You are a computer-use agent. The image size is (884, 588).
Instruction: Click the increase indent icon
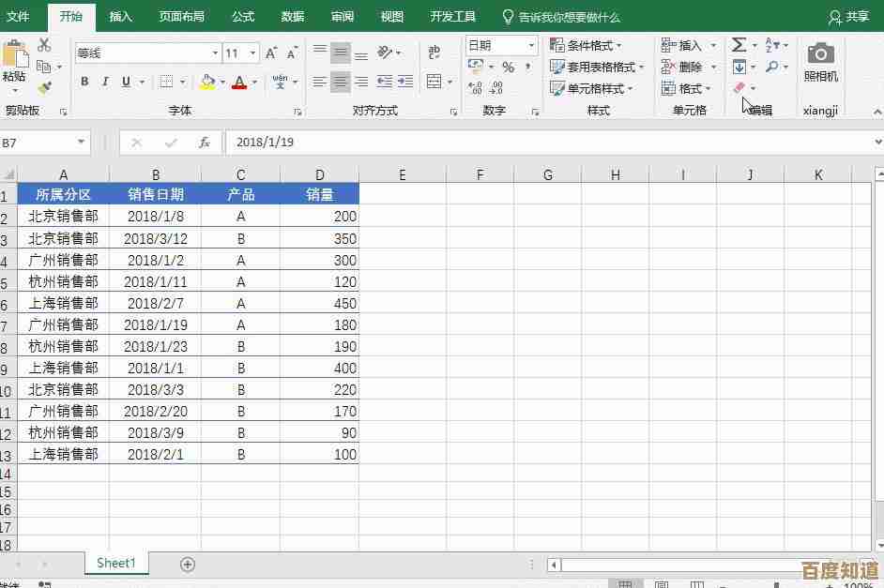[405, 83]
